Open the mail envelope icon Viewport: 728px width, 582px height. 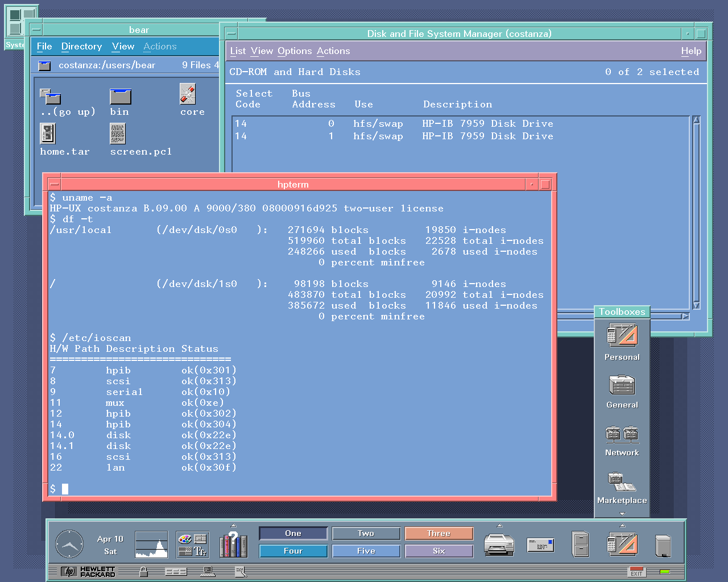click(540, 544)
